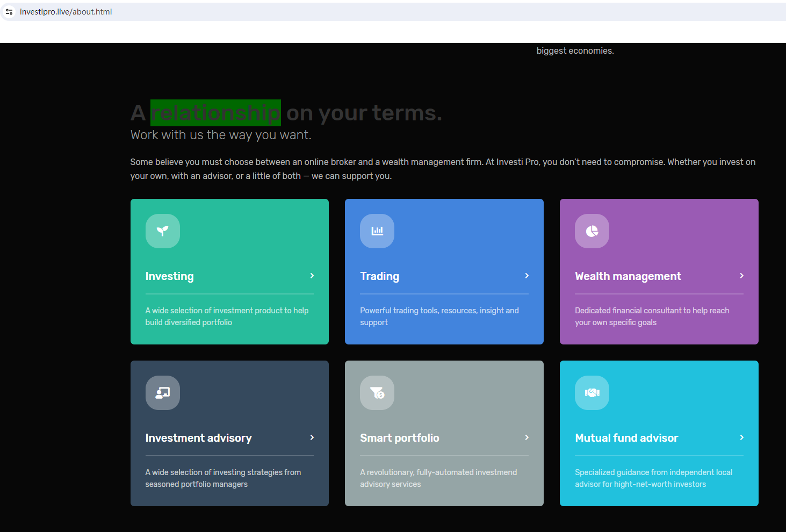Click "A revolutionary, fully-automated" description
The image size is (786, 532).
438,478
